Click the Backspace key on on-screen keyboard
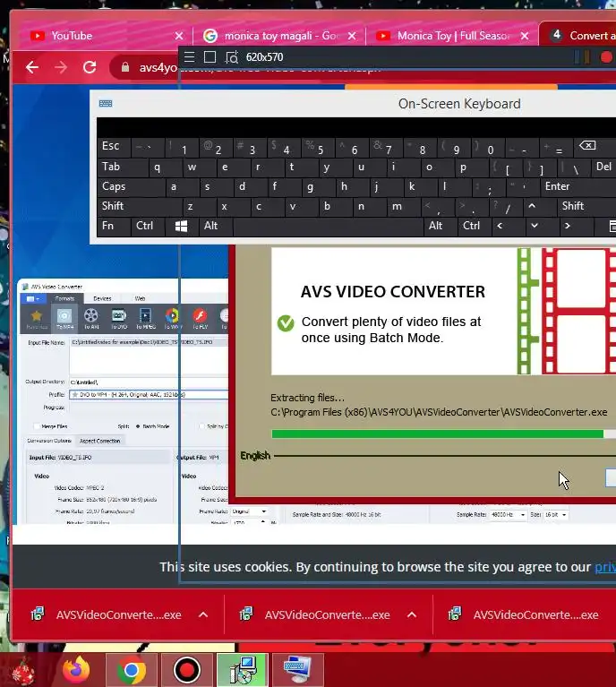This screenshot has width=616, height=687. coord(587,145)
